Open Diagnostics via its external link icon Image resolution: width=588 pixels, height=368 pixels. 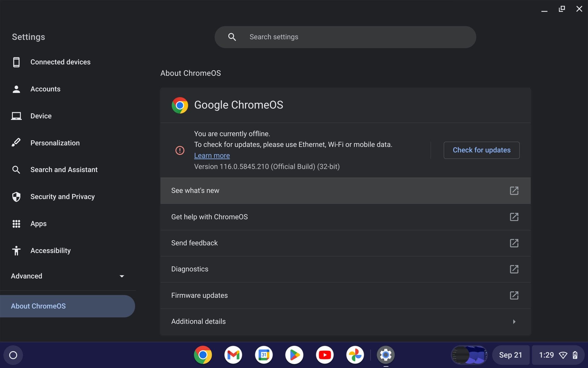514,269
